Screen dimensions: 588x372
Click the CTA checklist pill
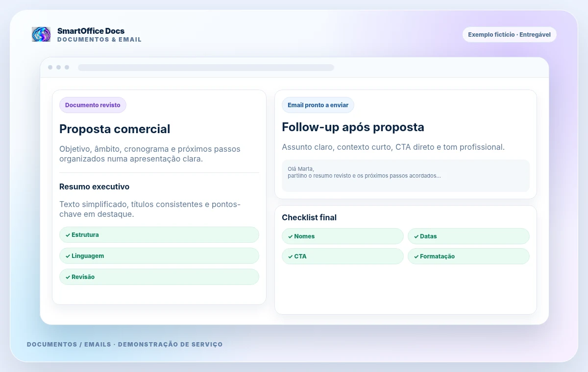(343, 256)
